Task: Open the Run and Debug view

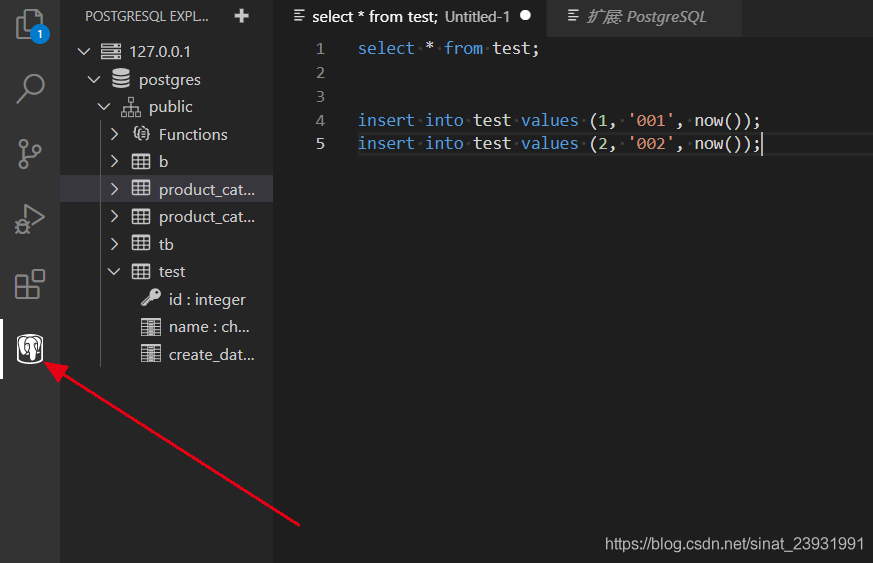Action: (x=30, y=219)
